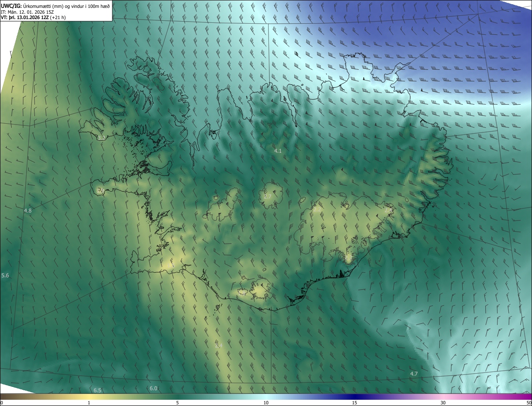Click the 6.0 value label on the map
Screen dimensions: 532x406
(x=153, y=388)
